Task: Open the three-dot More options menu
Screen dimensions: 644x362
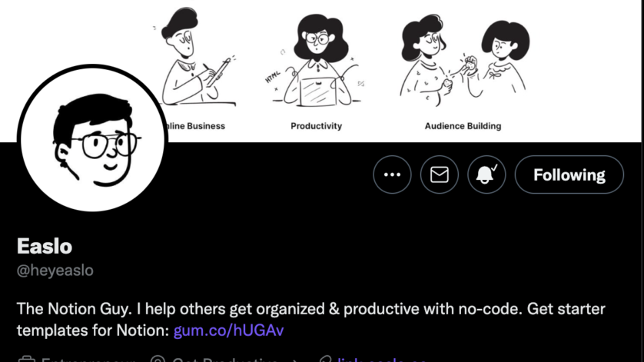Action: [x=392, y=174]
